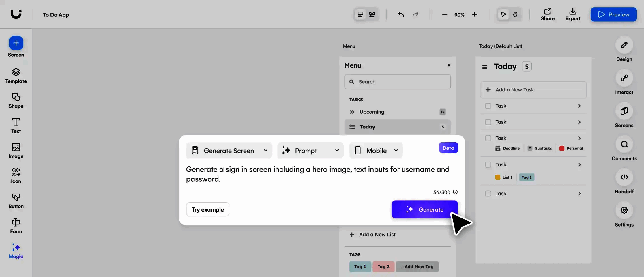Add a new Screen with plus icon
644x277 pixels.
point(16,43)
